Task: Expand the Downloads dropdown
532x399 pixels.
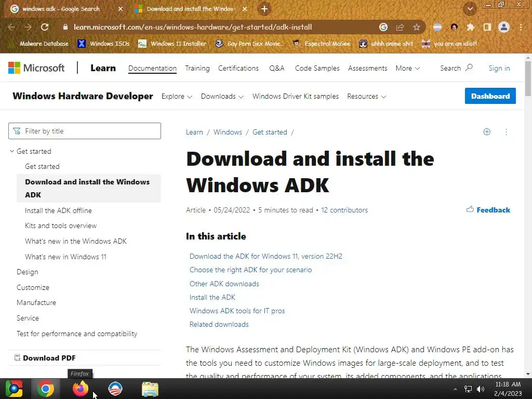Action: pos(222,96)
